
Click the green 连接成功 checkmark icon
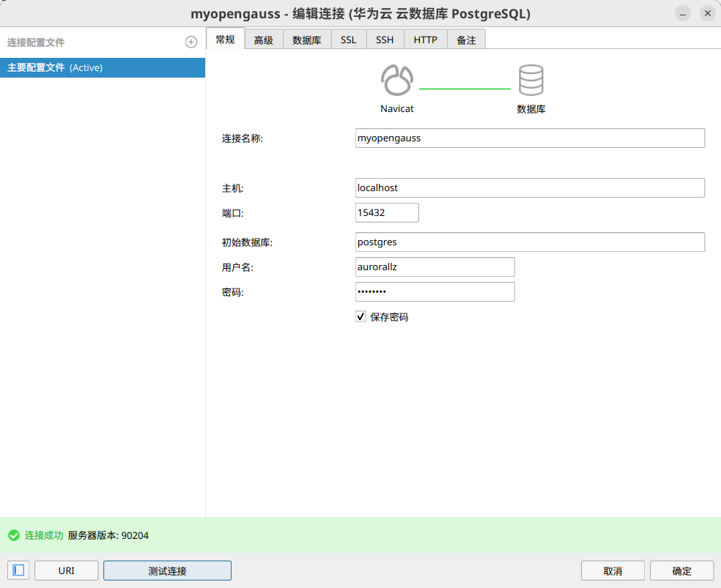[13, 535]
